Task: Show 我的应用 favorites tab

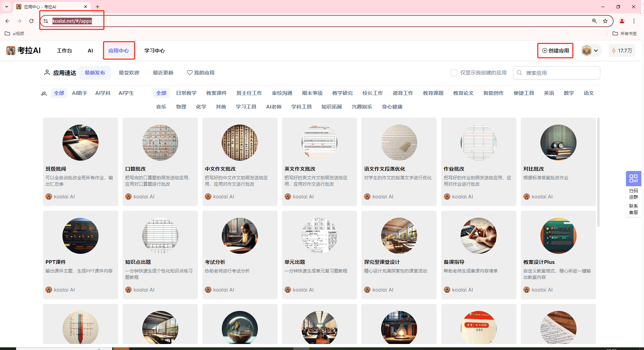Action: coord(201,72)
